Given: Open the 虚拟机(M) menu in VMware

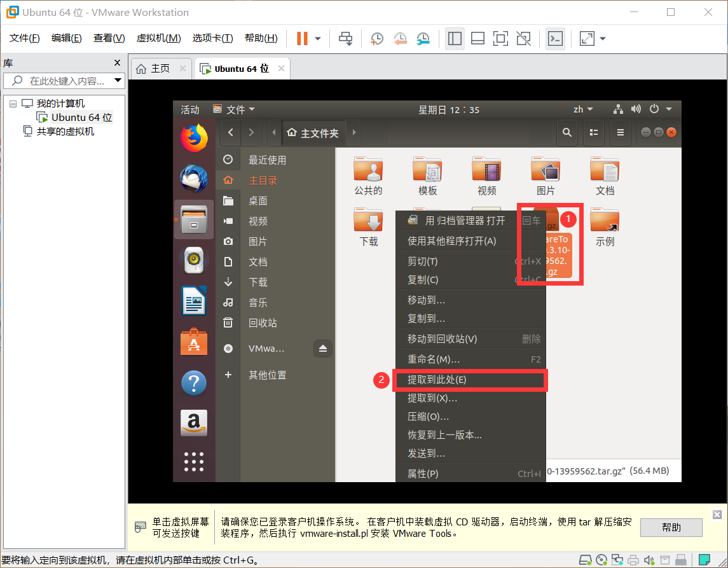Looking at the screenshot, I should [x=158, y=38].
